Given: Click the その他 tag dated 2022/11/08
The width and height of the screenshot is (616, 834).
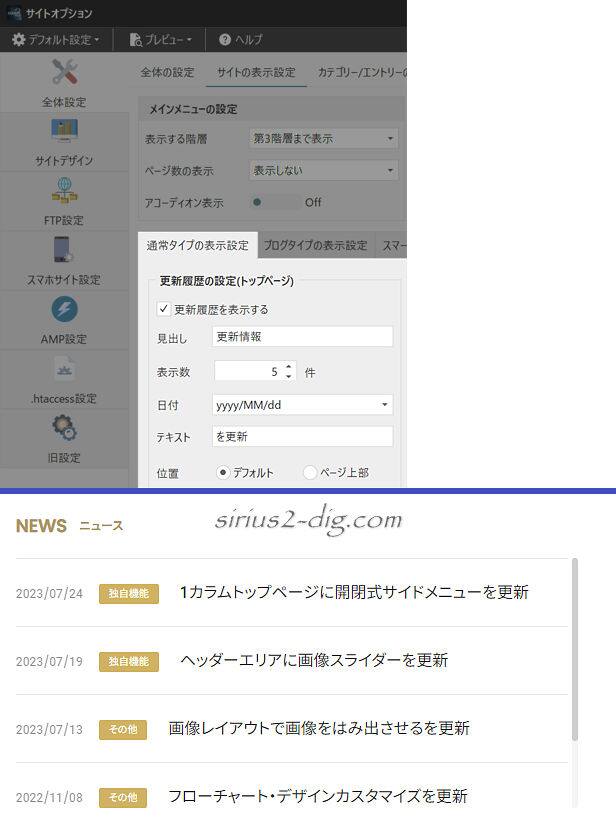Looking at the screenshot, I should (x=123, y=797).
